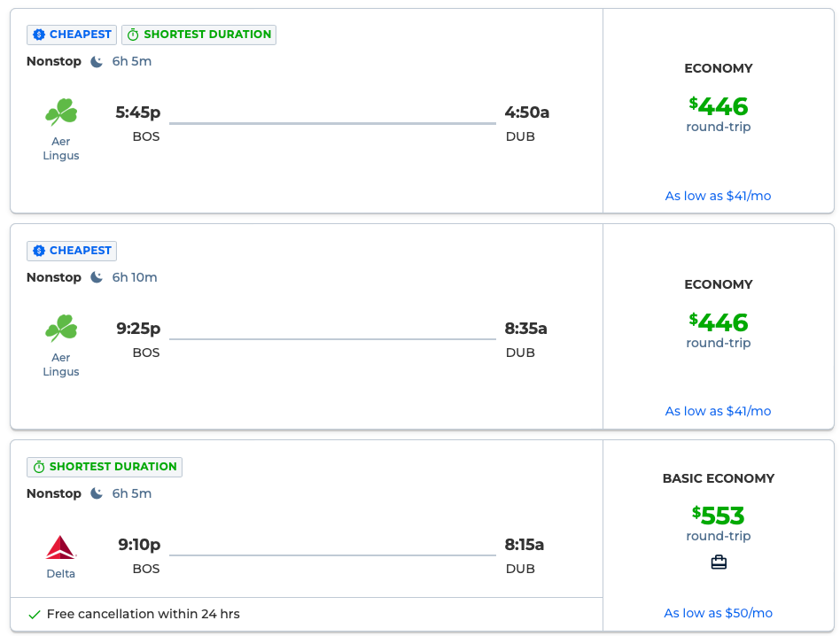The image size is (840, 636).
Task: Open "As low as $41/mo" link on second flight
Action: point(718,411)
